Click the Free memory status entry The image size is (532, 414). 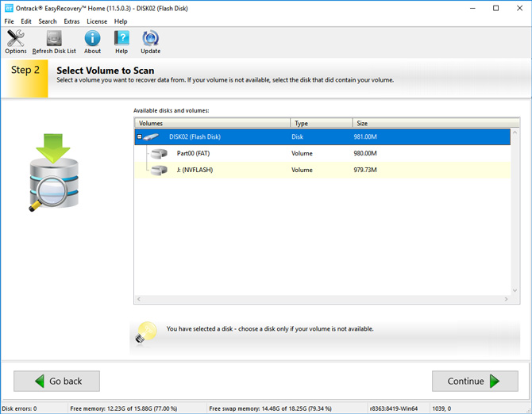124,408
